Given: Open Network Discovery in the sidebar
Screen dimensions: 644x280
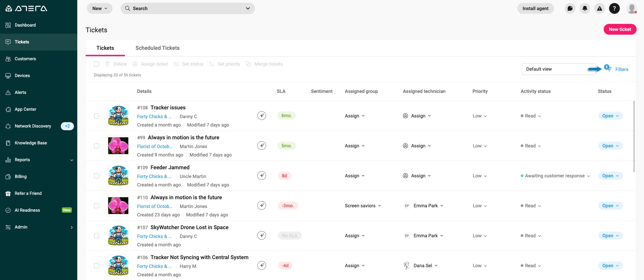Looking at the screenshot, I should tap(33, 126).
